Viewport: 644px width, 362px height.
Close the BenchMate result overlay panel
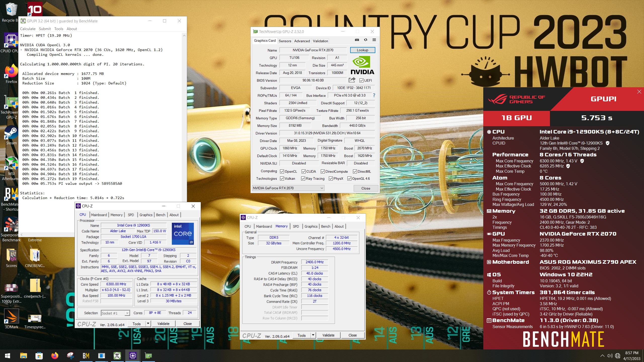(639, 92)
